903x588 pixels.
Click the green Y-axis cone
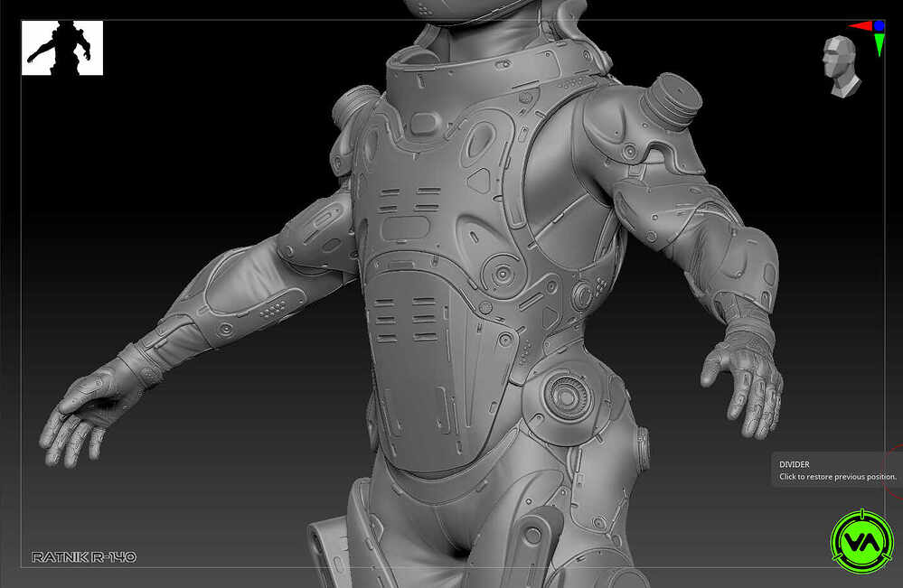[x=879, y=44]
